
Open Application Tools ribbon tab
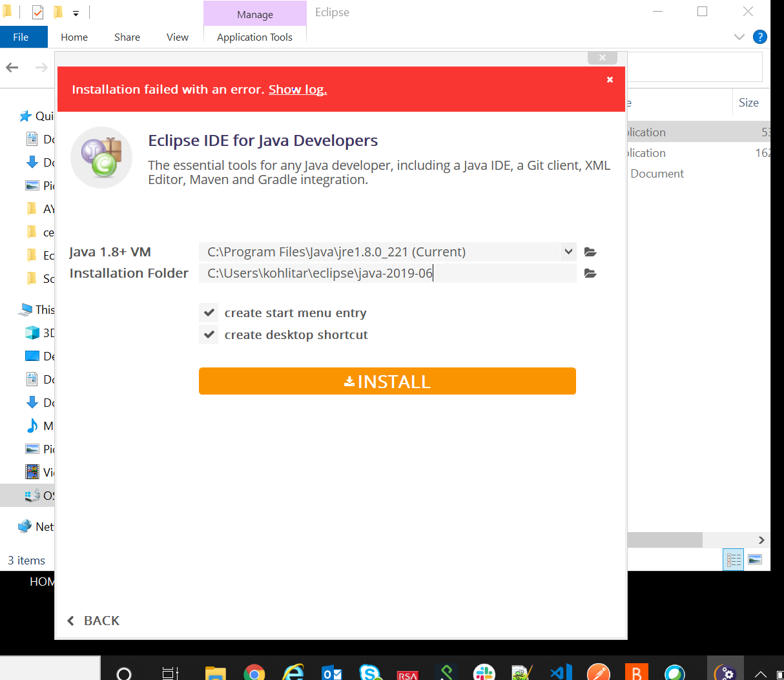pyautogui.click(x=254, y=37)
